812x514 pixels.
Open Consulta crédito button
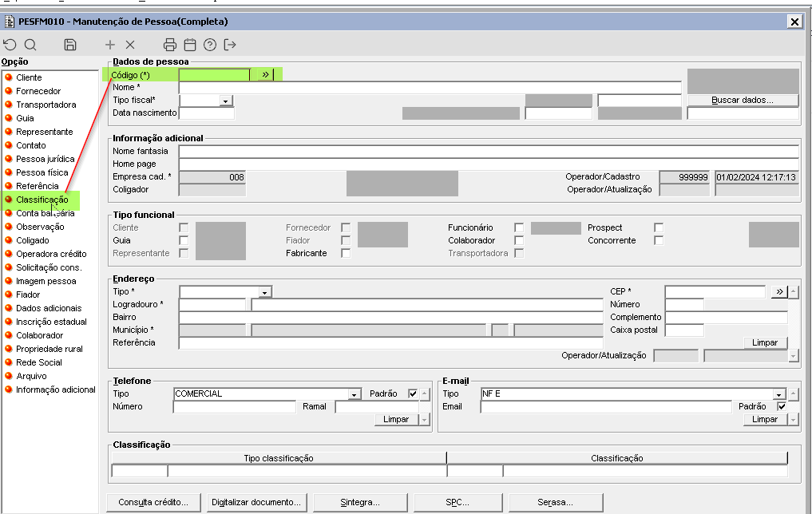(152, 502)
